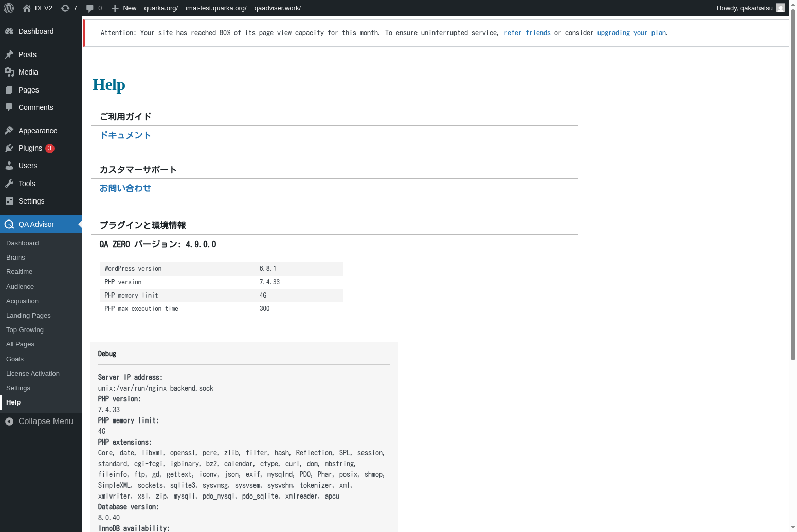The width and height of the screenshot is (797, 532).
Task: Click the upgrading your plan link
Action: (x=631, y=33)
